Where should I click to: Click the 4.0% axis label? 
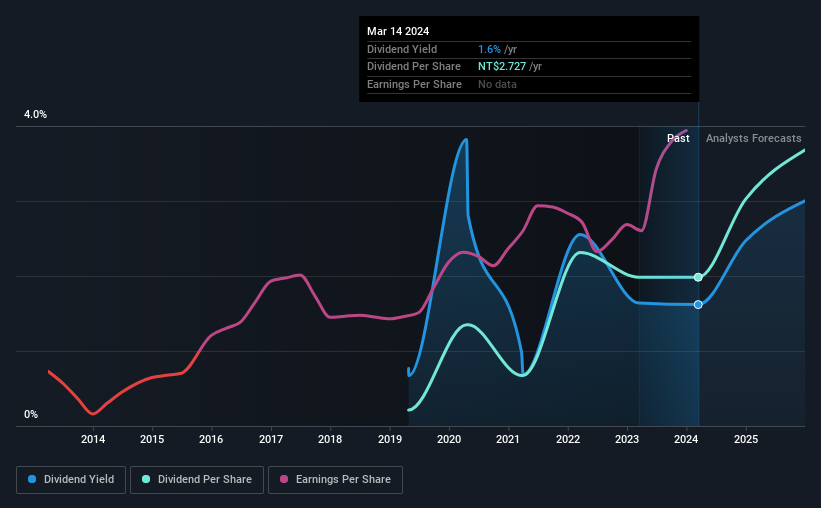coord(35,114)
